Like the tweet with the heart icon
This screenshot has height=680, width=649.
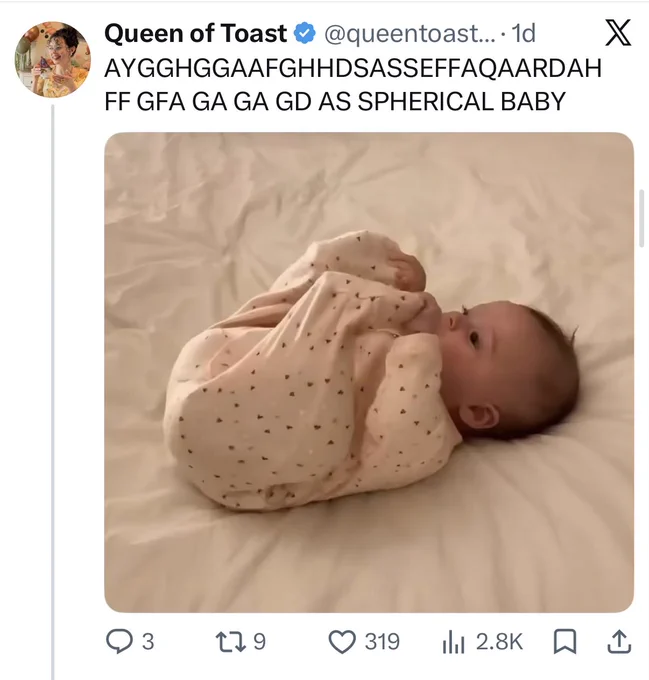(x=342, y=642)
